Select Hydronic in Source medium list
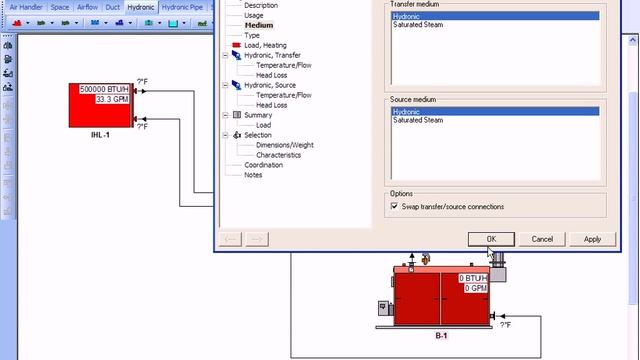Image resolution: width=640 pixels, height=360 pixels. [x=495, y=112]
